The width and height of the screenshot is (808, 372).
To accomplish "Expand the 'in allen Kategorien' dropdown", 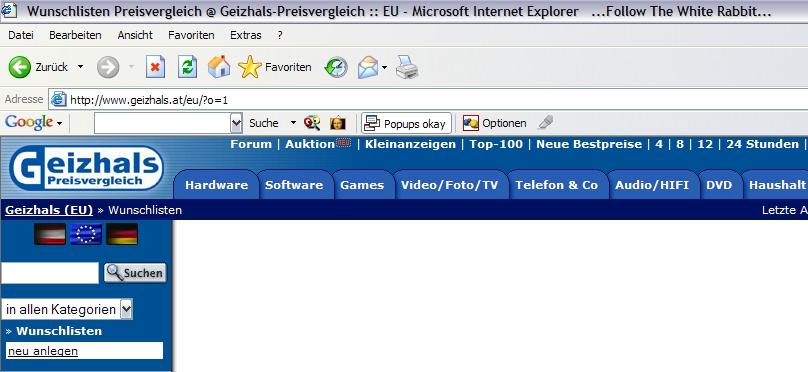I will coord(126,310).
